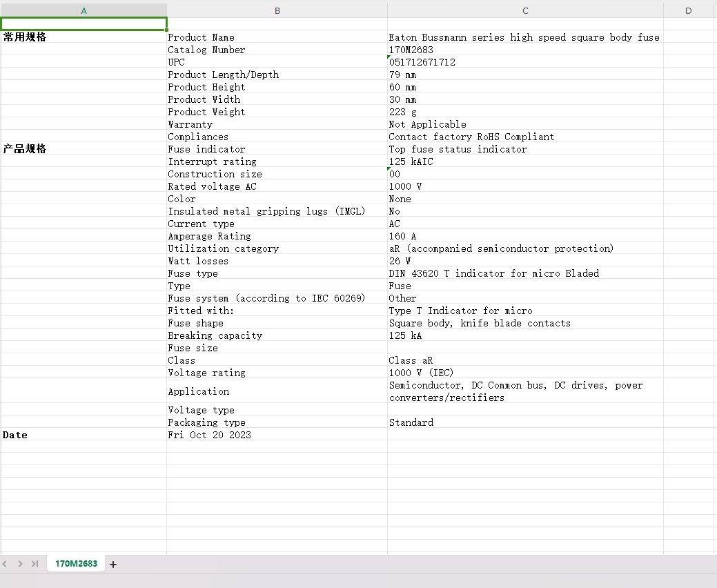Select the Application label cell
Viewport: 717px width, 588px height.
pyautogui.click(x=277, y=391)
